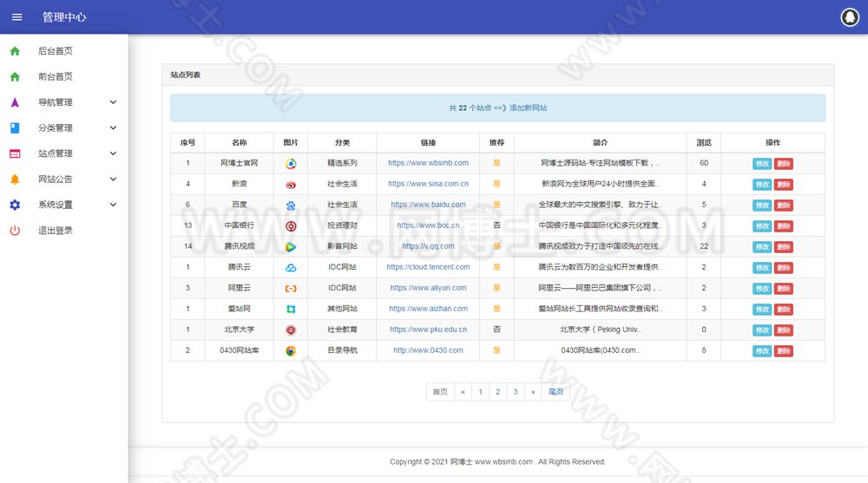This screenshot has height=483, width=868.
Task: Click the 新浪 Weibo logo image
Action: (x=291, y=184)
